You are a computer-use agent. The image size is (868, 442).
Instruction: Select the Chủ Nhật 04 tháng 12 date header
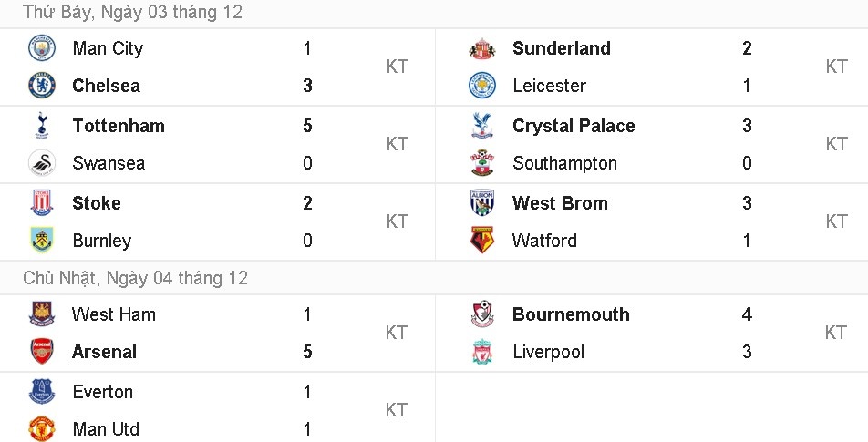135,278
